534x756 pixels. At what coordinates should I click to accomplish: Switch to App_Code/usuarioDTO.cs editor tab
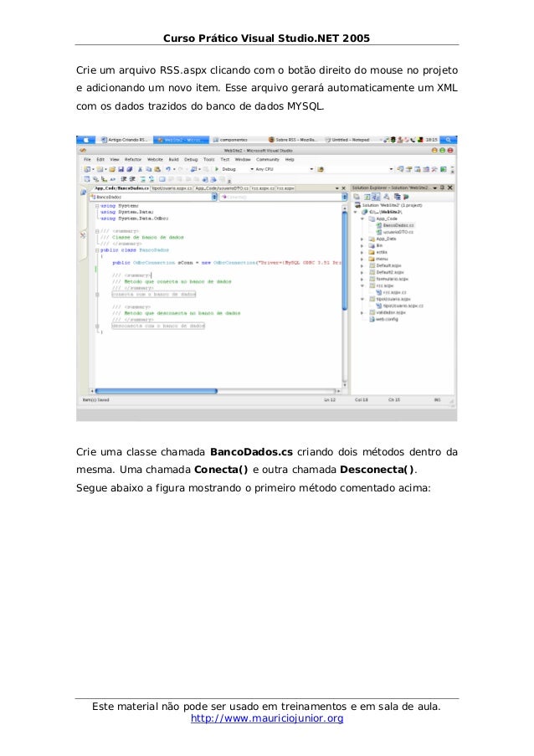[222, 188]
